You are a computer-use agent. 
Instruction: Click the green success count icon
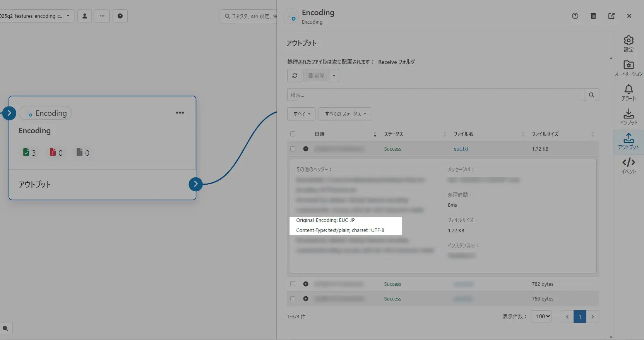[x=26, y=152]
